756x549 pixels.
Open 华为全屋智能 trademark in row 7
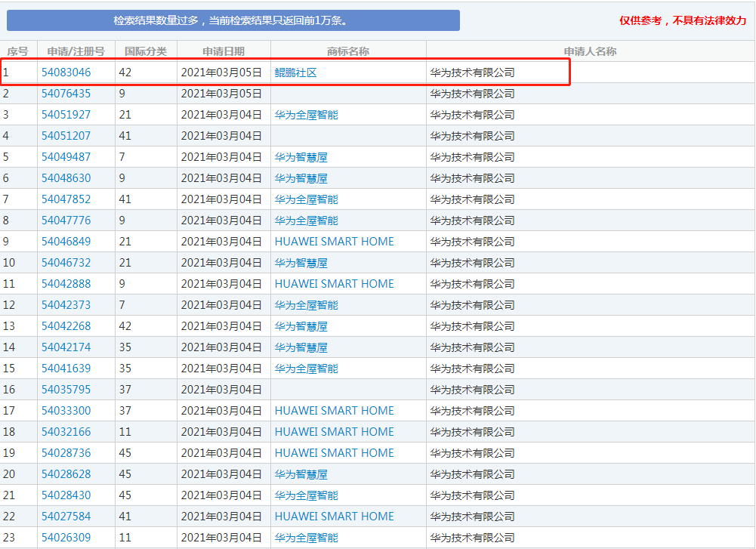306,199
